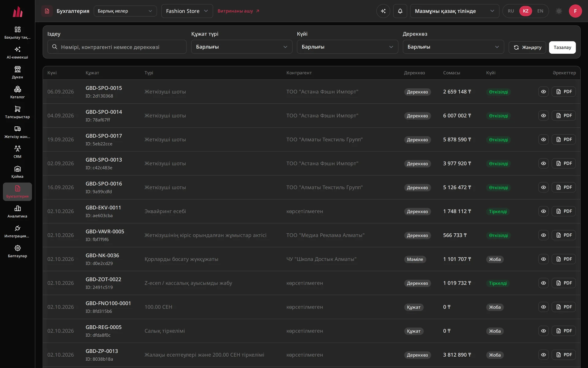Open the Dashboard (Бақылау тақтасы) sidebar icon
Screen dimensions: 588x368
pyautogui.click(x=17, y=33)
